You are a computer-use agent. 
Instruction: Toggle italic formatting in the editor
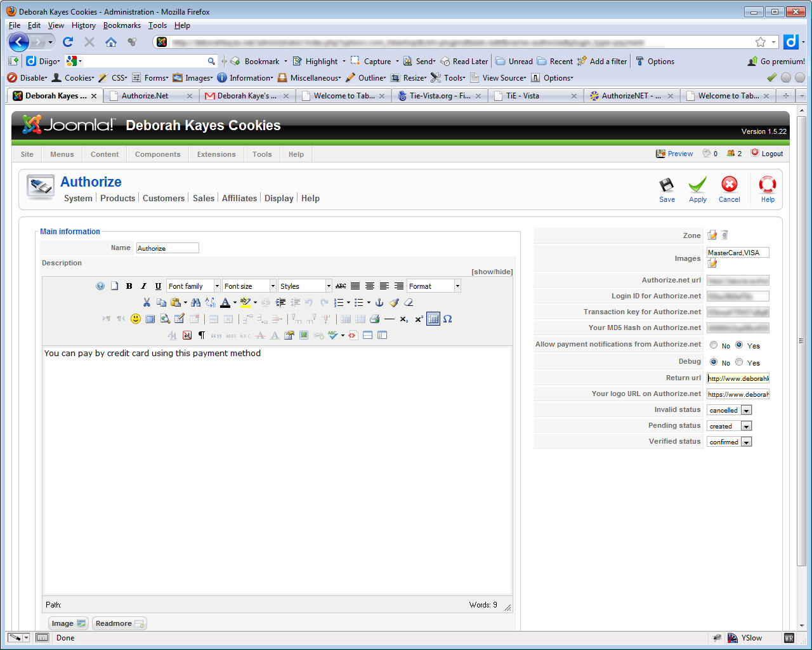click(144, 286)
